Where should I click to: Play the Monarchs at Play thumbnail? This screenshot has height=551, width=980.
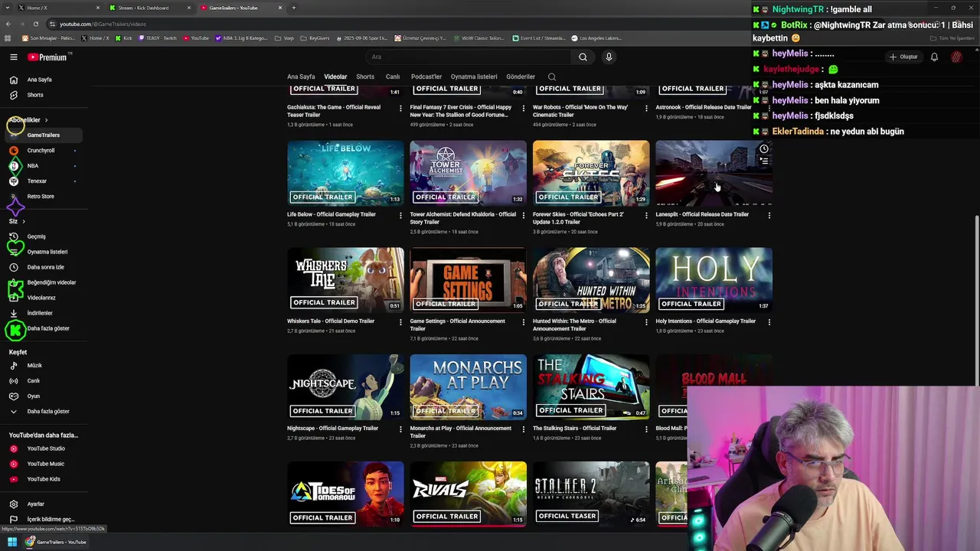coord(469,387)
